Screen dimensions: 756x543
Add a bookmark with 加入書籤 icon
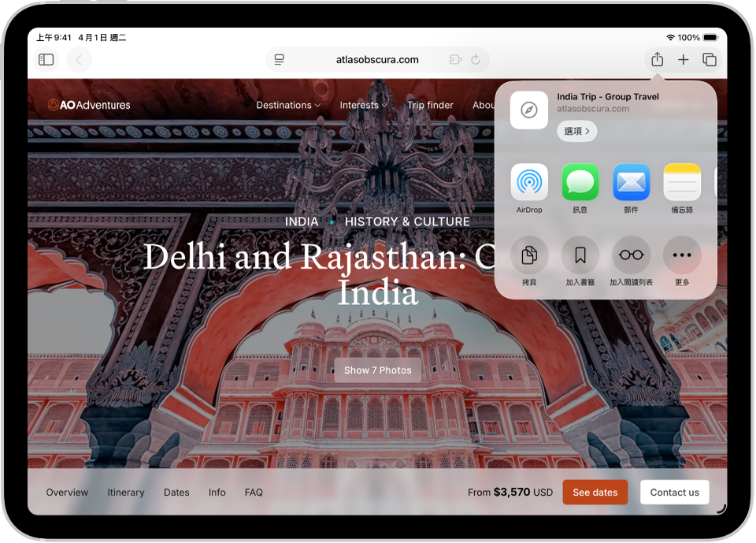point(580,255)
